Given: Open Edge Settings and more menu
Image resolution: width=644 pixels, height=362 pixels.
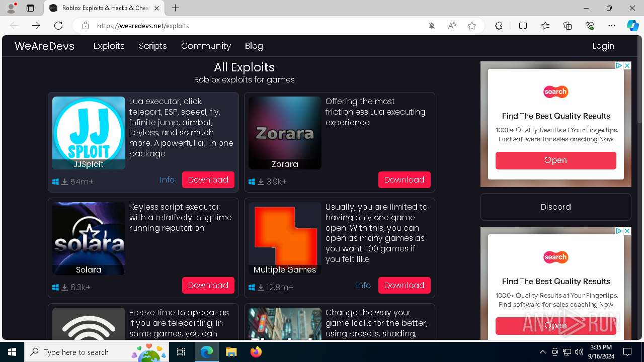Looking at the screenshot, I should [612, 26].
